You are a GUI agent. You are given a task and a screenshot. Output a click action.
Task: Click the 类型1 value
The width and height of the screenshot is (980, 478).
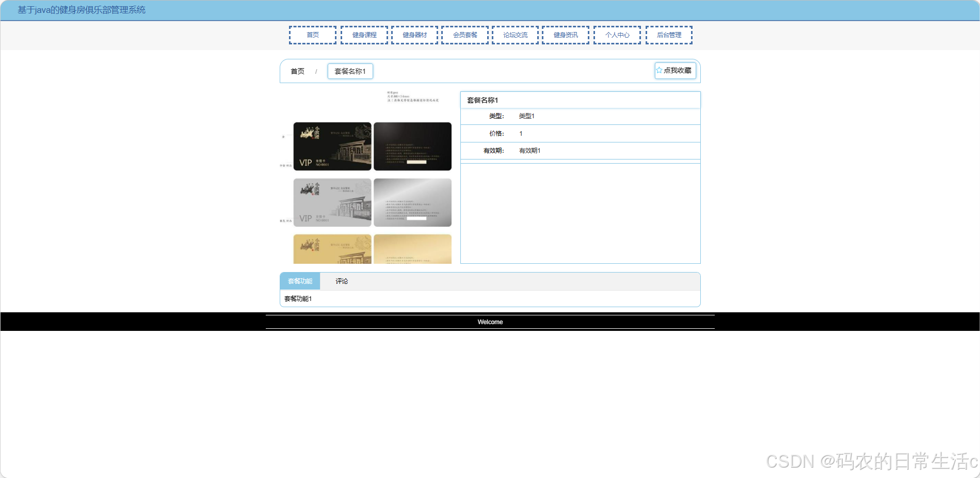point(526,116)
